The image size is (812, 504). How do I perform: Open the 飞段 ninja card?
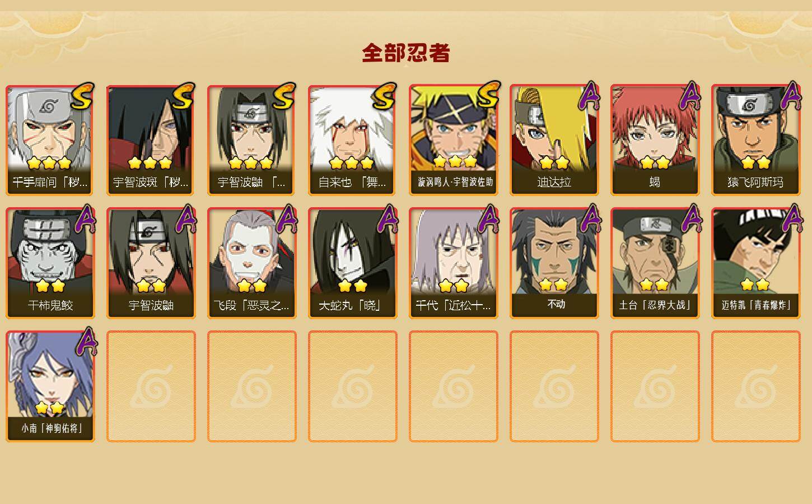251,263
